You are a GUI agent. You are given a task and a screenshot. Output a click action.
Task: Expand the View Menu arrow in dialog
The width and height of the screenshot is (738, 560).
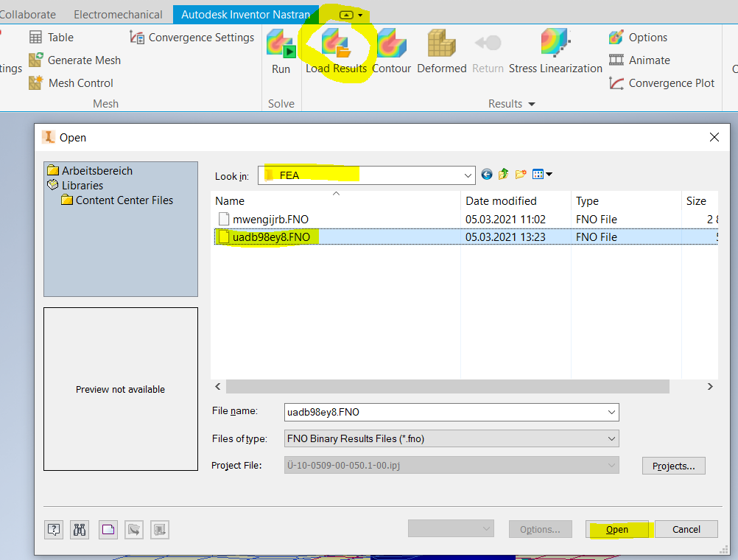point(549,174)
